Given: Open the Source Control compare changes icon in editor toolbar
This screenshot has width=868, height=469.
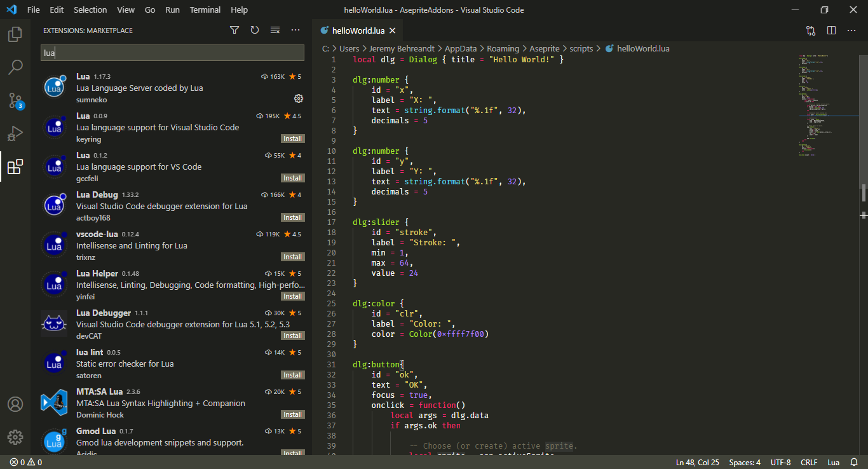Looking at the screenshot, I should click(x=811, y=31).
